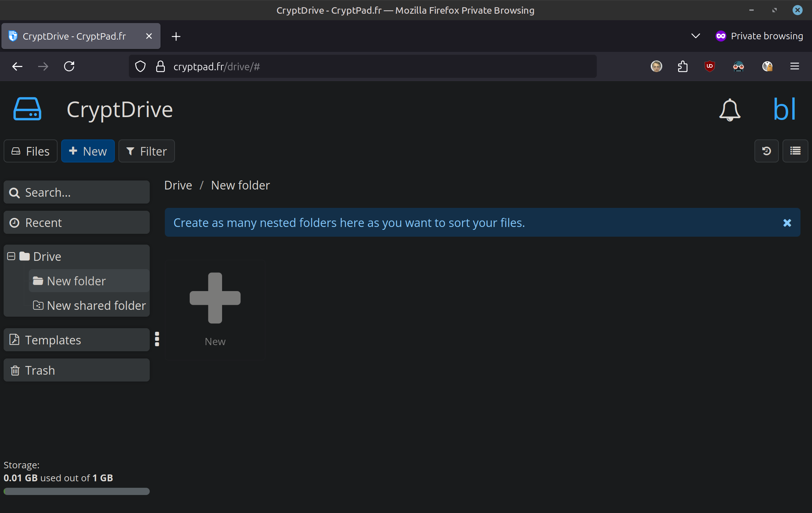Viewport: 812px width, 513px height.
Task: Open drive history with clock-arrow icon
Action: click(x=766, y=151)
